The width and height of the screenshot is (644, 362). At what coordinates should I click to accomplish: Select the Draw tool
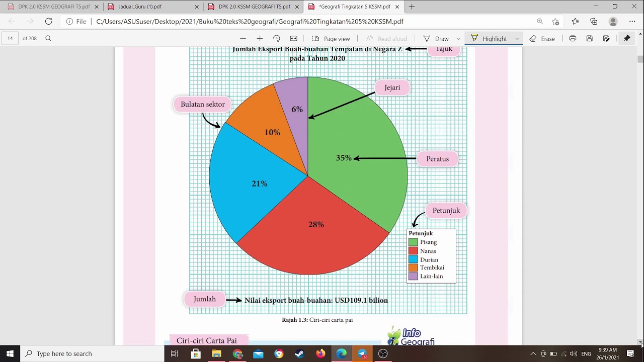pyautogui.click(x=436, y=39)
